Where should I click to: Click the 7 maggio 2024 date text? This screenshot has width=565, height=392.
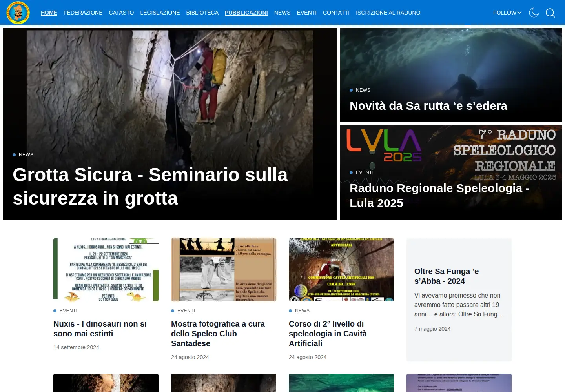pos(432,329)
